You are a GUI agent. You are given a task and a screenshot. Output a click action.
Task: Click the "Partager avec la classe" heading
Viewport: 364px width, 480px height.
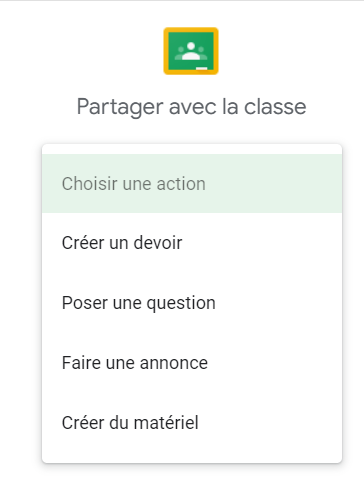tap(191, 107)
